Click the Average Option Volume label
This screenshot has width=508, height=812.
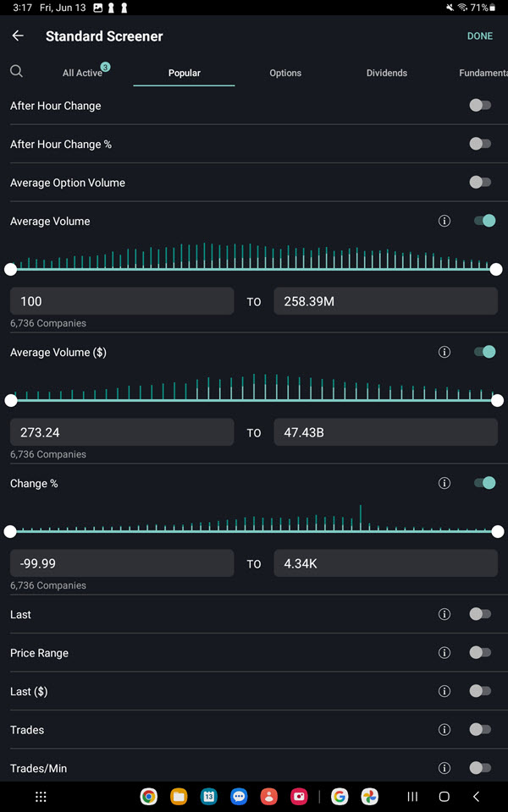coord(68,183)
